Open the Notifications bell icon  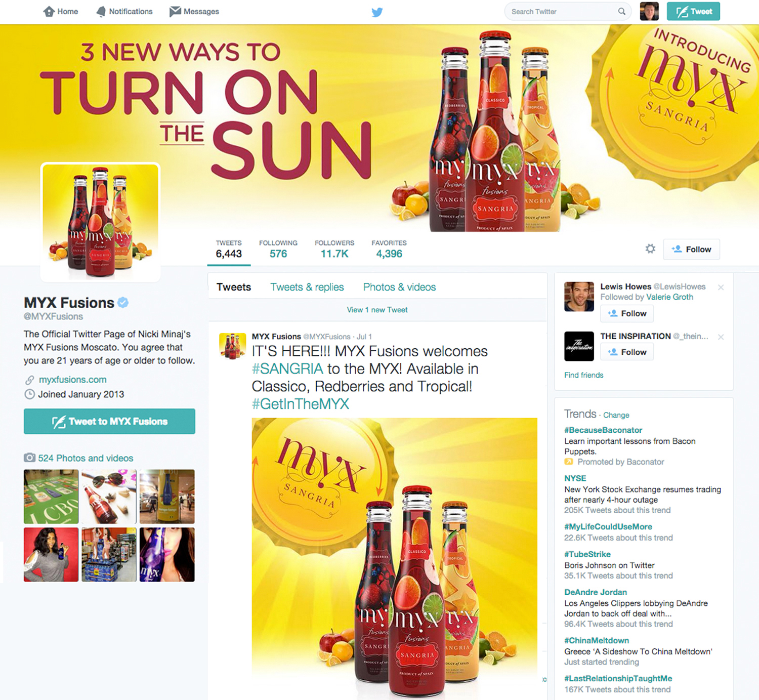click(x=101, y=12)
